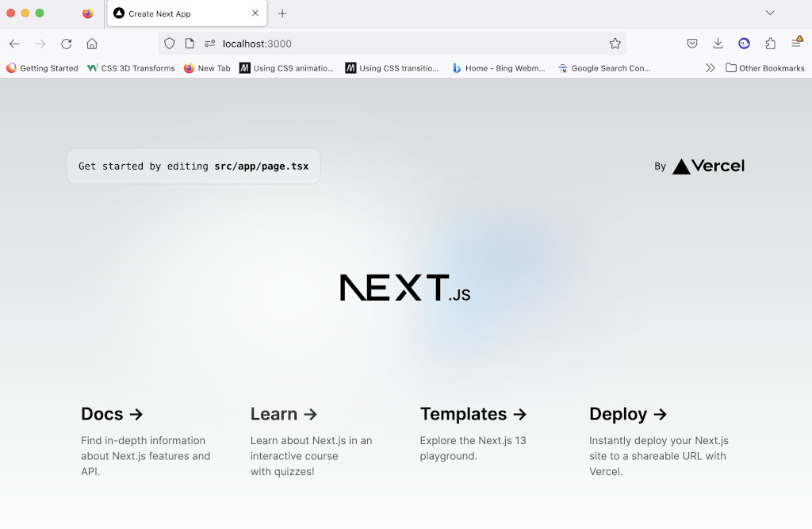The height and width of the screenshot is (529, 812).
Task: Open the Deploy card heading
Action: (x=628, y=414)
